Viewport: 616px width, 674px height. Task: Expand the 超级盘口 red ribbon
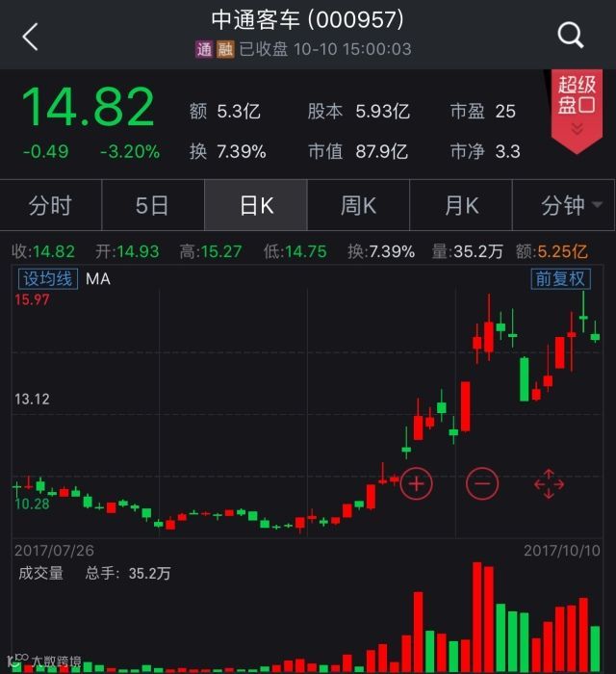point(577,110)
